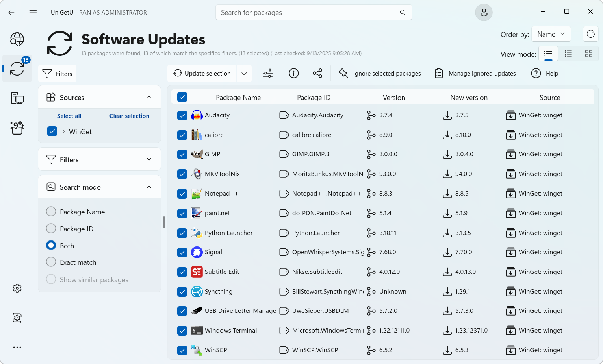Click the share package icon in toolbar
The width and height of the screenshot is (603, 364).
click(x=317, y=74)
